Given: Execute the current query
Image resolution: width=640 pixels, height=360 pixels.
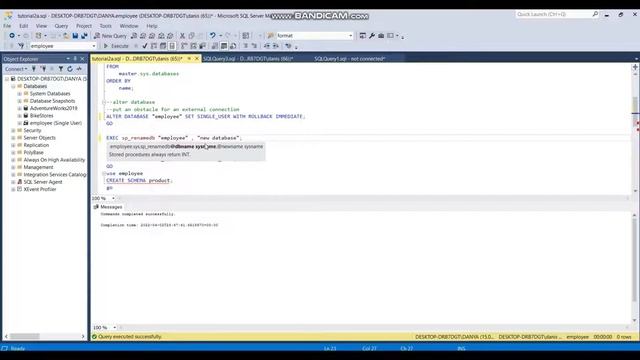Looking at the screenshot, I should (x=116, y=46).
